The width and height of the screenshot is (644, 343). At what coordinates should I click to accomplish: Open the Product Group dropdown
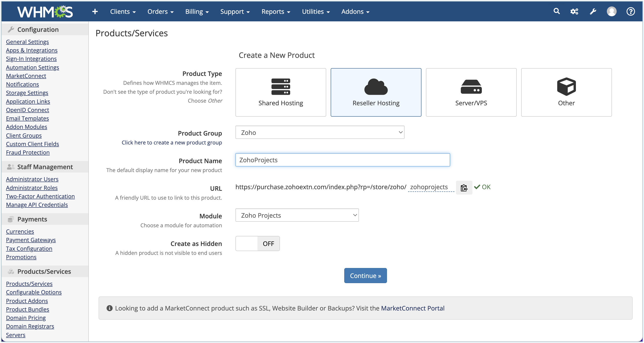pyautogui.click(x=320, y=132)
